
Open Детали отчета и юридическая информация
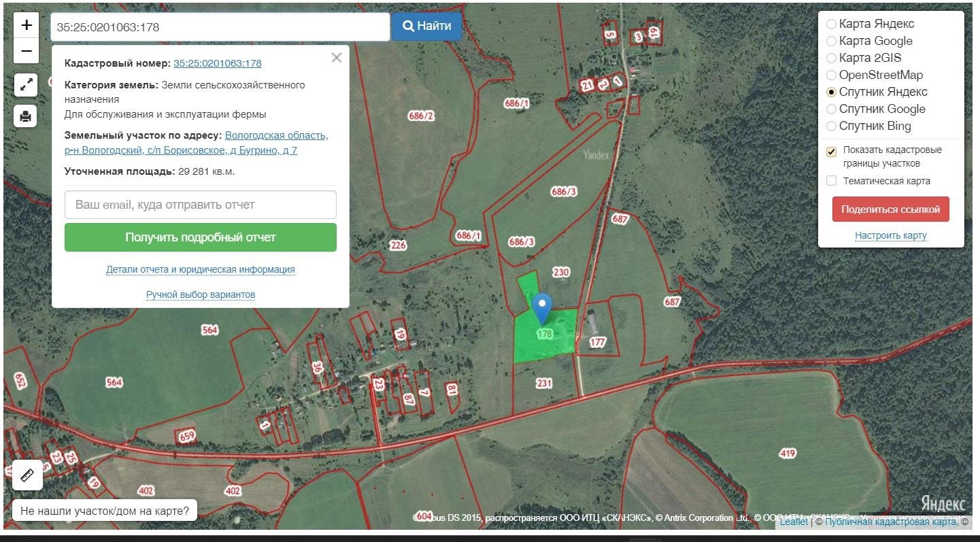pos(201,269)
